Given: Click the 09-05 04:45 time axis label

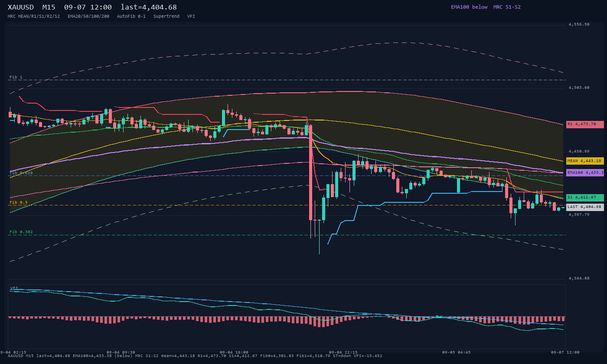Looking at the screenshot, I should (457, 352).
